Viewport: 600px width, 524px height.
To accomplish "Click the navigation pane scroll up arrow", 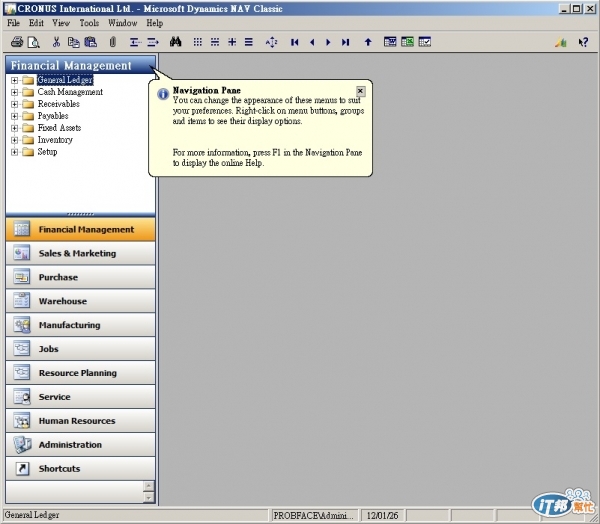I will coord(149,486).
